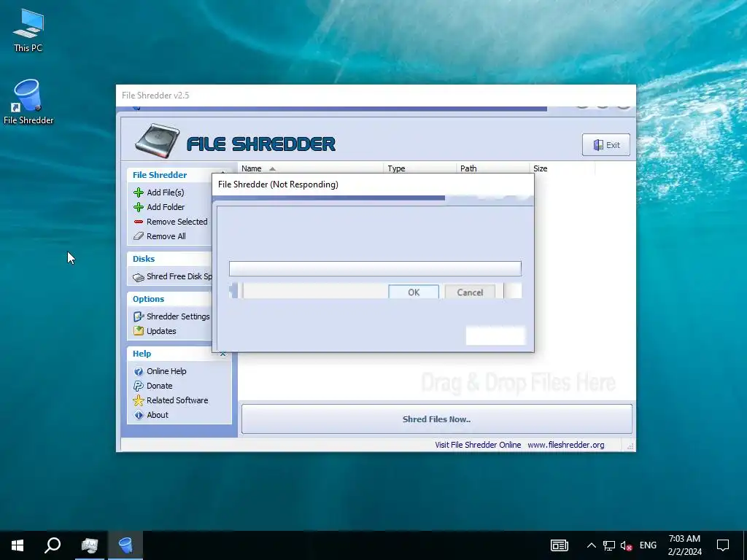Click the eraser icon beside Remove All
This screenshot has height=560, width=747.
pos(139,236)
